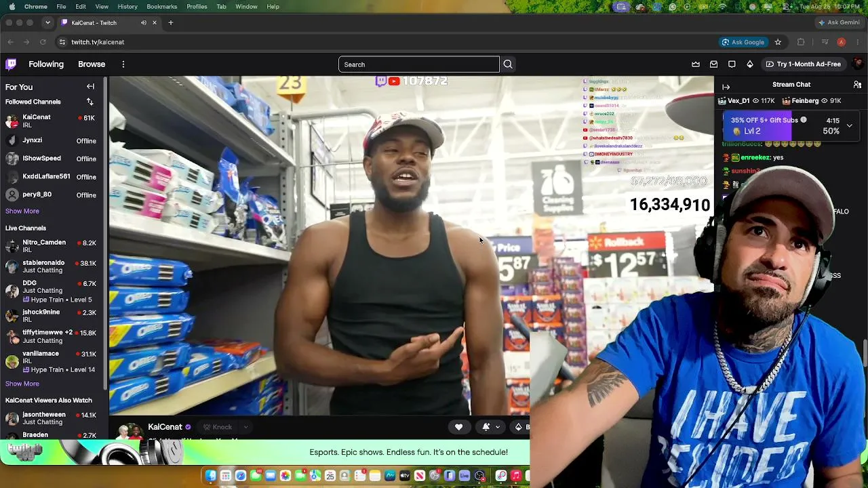This screenshot has height=488, width=868.
Task: Open vanillamace live channel
Action: (53, 361)
